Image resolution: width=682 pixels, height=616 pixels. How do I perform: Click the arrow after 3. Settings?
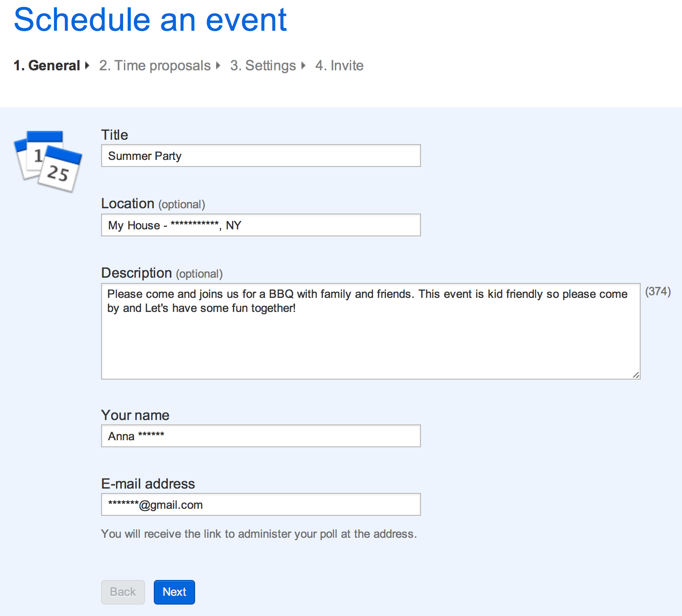[x=303, y=66]
